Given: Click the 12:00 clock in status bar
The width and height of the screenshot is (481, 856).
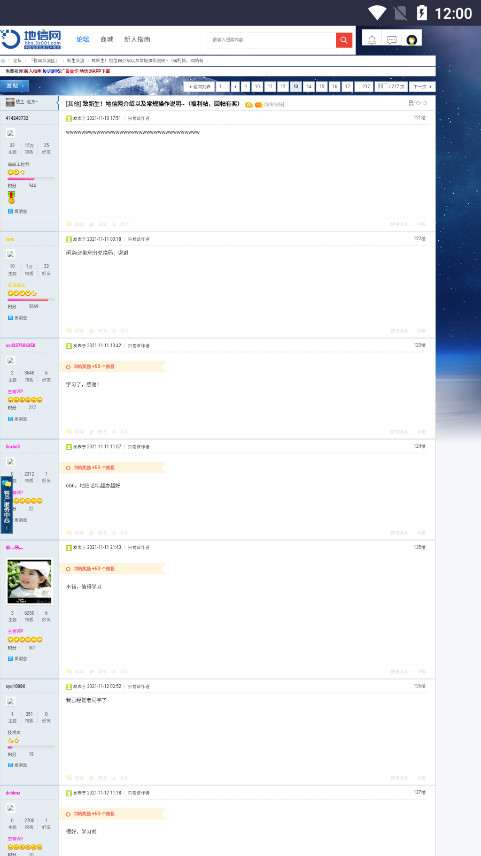Looking at the screenshot, I should pyautogui.click(x=453, y=13).
